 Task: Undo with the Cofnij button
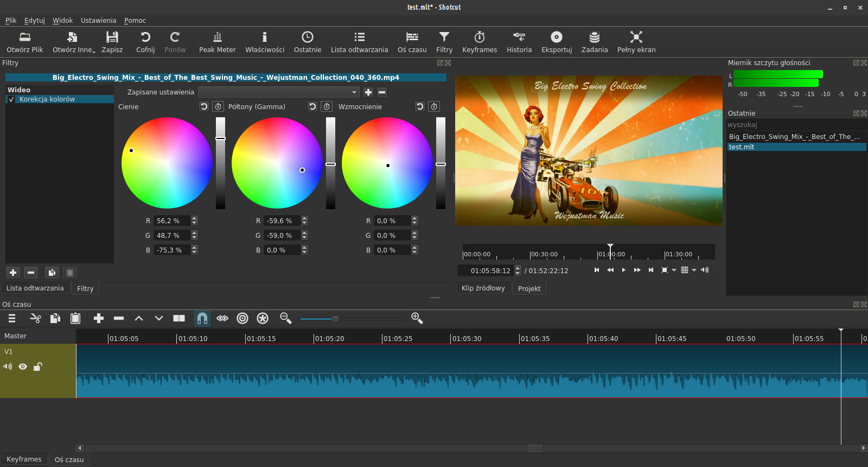point(145,42)
